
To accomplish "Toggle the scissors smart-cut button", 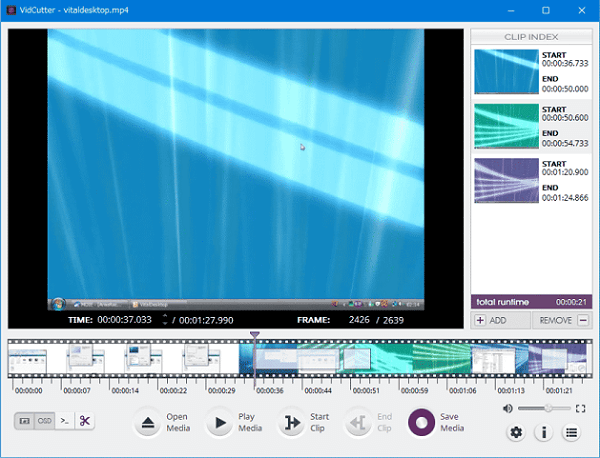I will tap(85, 421).
